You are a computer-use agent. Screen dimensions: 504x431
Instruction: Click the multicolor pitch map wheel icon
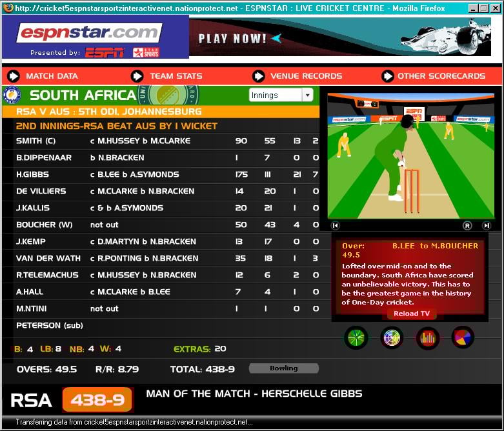pyautogui.click(x=392, y=337)
